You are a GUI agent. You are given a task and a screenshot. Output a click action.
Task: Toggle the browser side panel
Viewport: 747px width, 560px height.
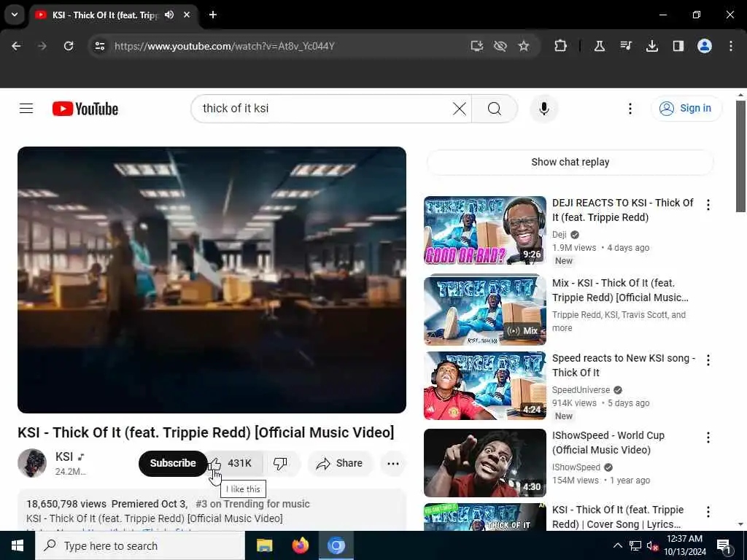(x=678, y=46)
